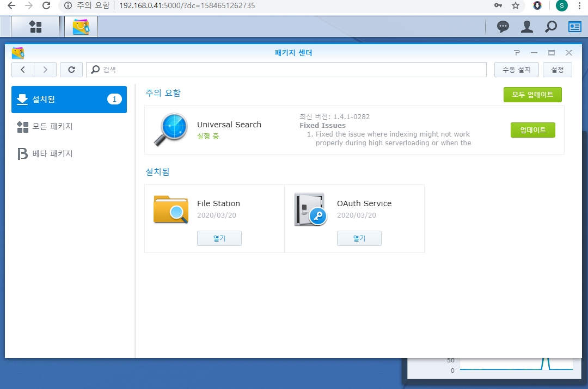Click the 패키지 센터 window title
Image resolution: width=588 pixels, height=389 pixels.
[x=293, y=53]
